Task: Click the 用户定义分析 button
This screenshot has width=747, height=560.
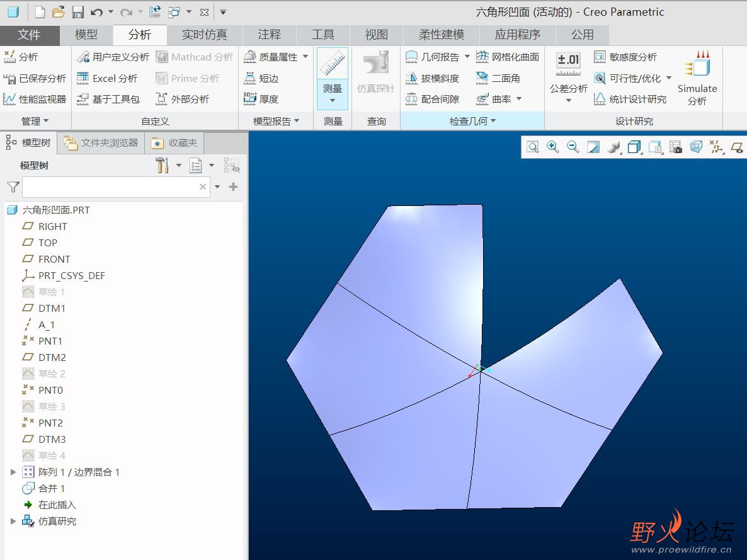Action: (113, 57)
